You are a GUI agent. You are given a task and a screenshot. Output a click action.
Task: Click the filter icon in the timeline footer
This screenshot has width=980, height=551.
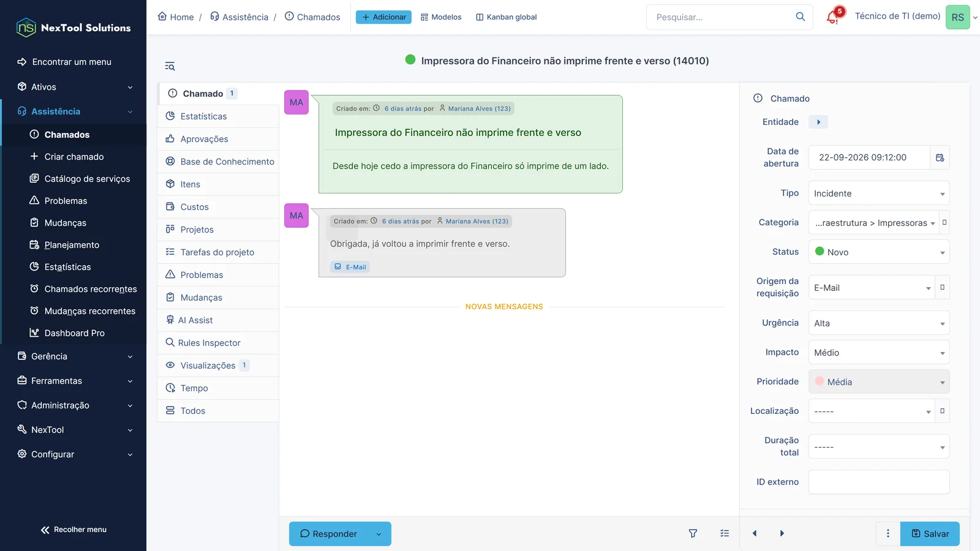tap(693, 533)
